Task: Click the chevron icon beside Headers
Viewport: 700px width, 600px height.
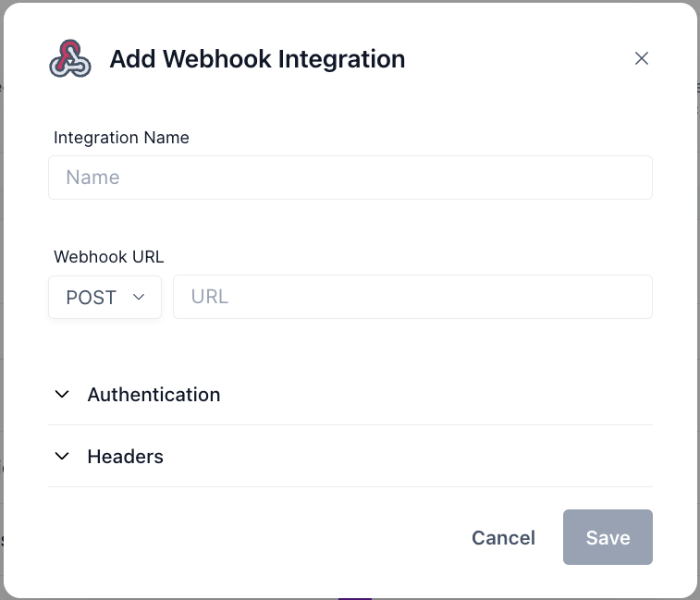Action: point(62,456)
